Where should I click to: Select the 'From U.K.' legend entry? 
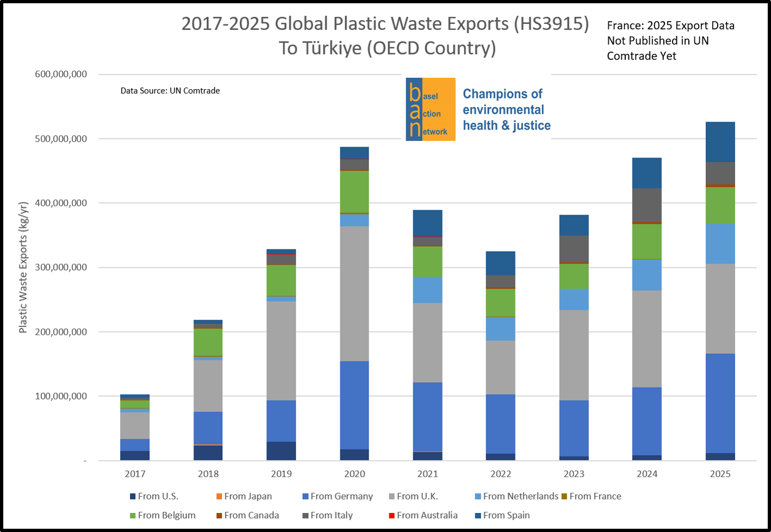coord(413,497)
